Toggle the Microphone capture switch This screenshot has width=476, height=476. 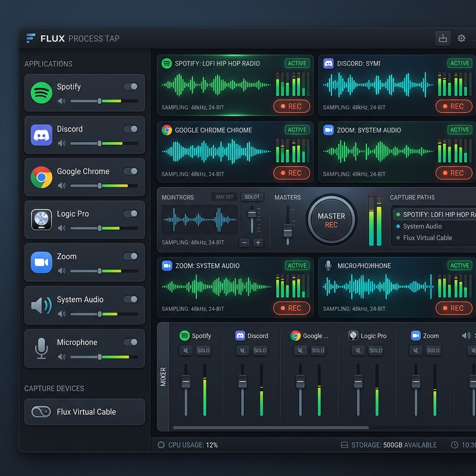[x=131, y=342]
